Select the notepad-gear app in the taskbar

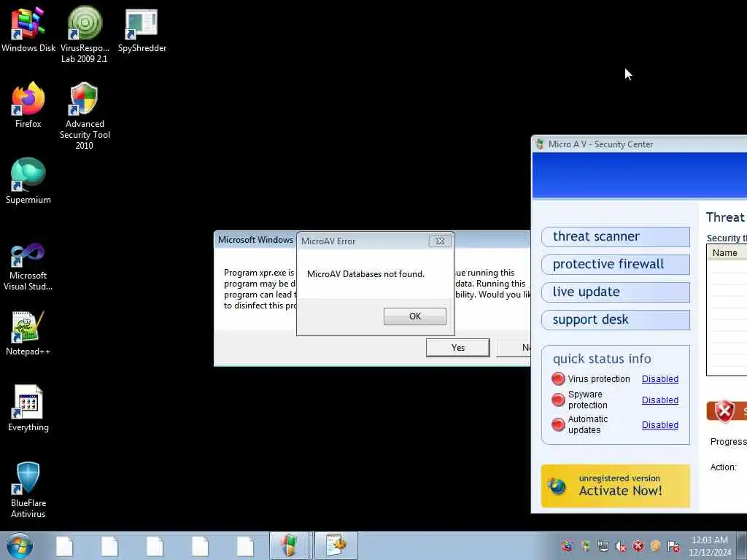point(336,545)
